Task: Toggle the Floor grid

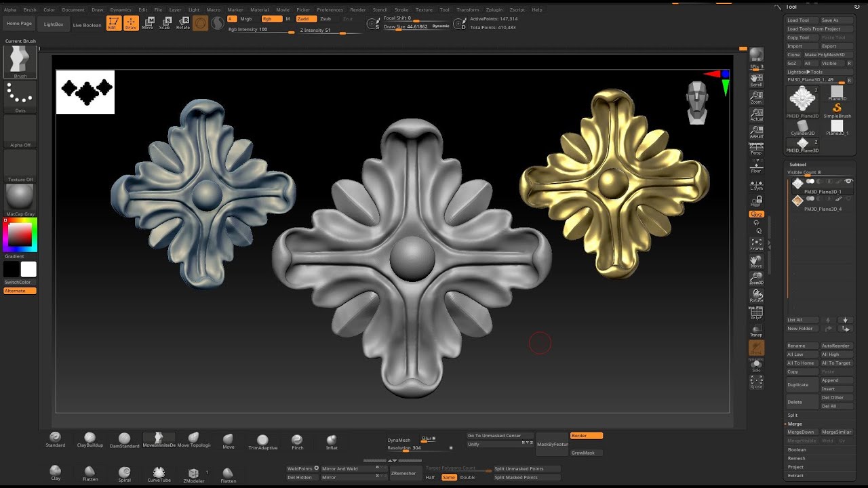Action: (756, 166)
